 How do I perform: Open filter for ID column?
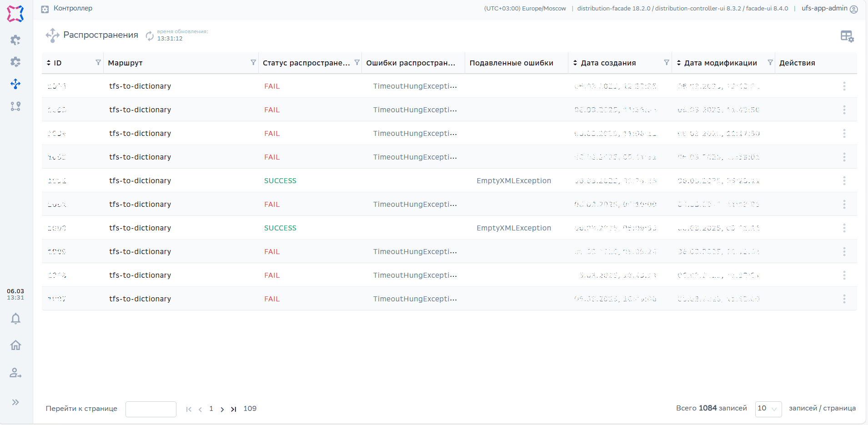click(98, 63)
